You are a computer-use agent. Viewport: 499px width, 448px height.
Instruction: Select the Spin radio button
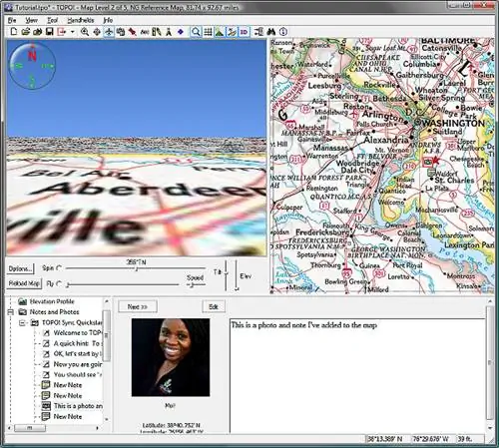pyautogui.click(x=59, y=267)
